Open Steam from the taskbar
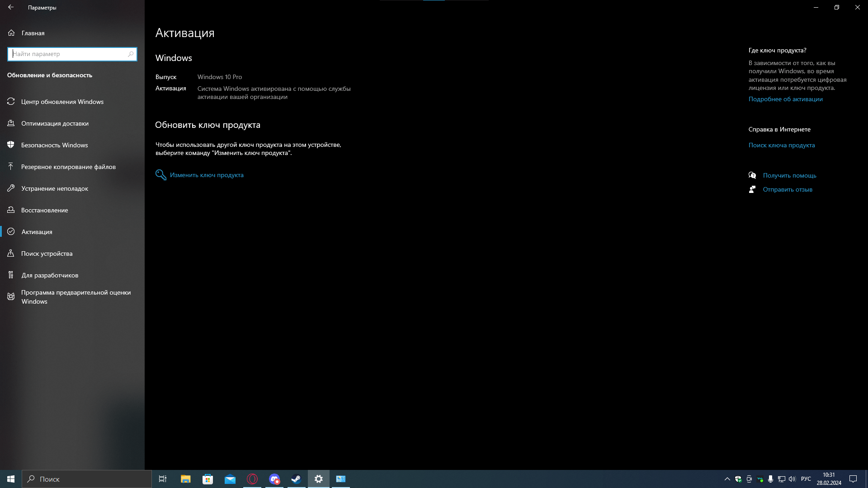Screen dimensions: 868x488 (x=297, y=479)
